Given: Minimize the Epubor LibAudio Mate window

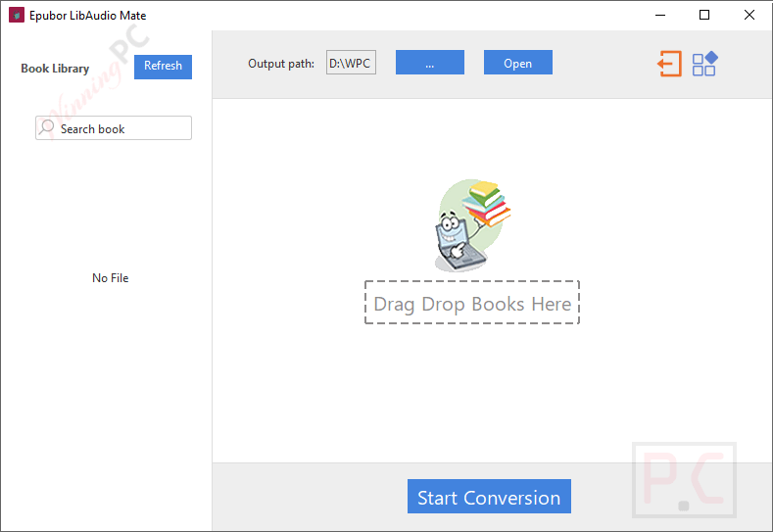Looking at the screenshot, I should [660, 15].
